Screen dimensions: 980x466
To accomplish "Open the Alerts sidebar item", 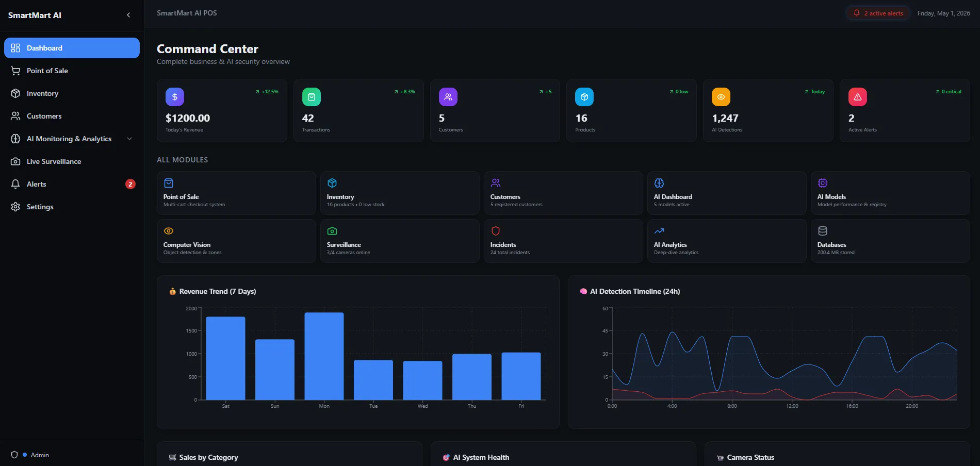I will pyautogui.click(x=72, y=184).
